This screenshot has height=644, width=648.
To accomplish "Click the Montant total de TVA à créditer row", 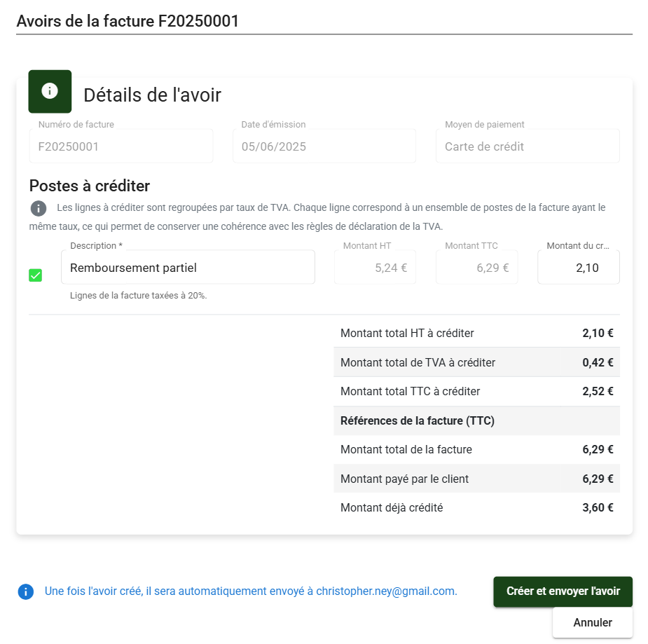I will [476, 362].
